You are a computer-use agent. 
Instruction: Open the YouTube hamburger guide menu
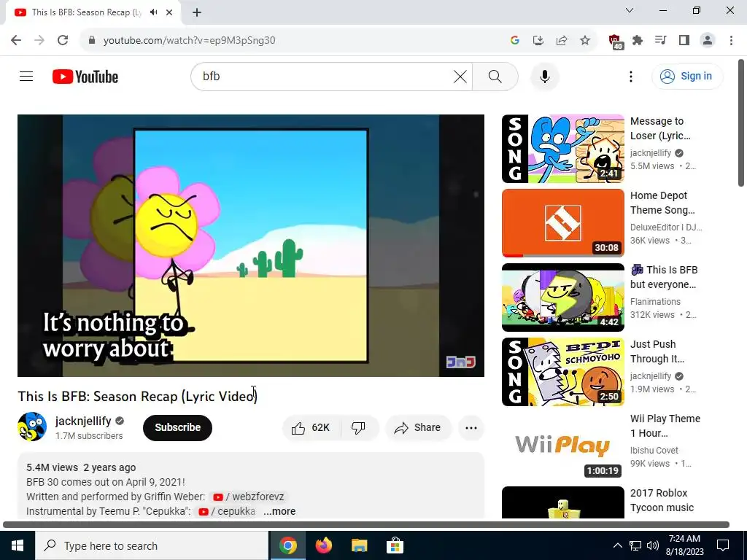coord(26,76)
